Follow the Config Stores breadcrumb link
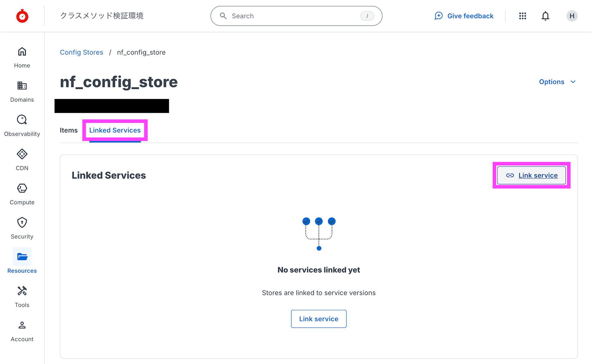 (82, 52)
